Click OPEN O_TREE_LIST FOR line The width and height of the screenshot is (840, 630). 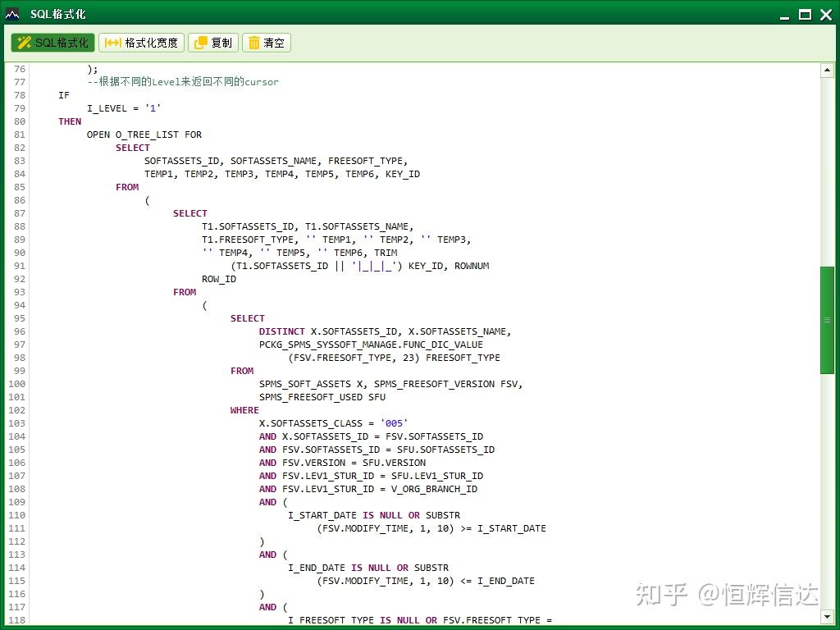coord(144,135)
